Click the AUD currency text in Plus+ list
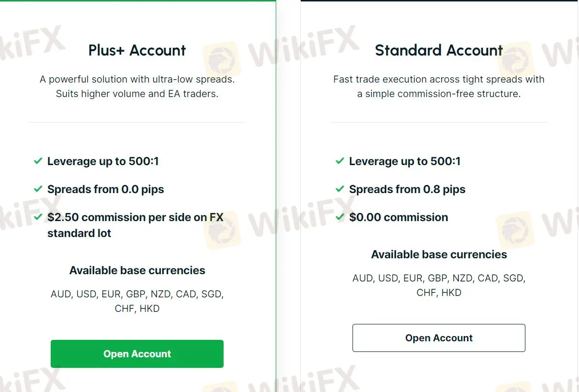Screen dimensions: 579x392 (x=60, y=294)
